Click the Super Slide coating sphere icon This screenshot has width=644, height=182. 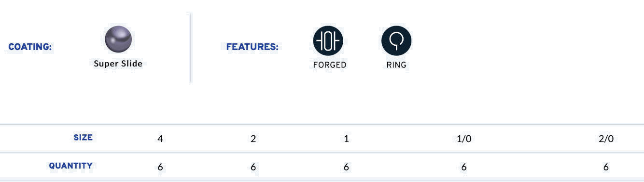tap(118, 39)
